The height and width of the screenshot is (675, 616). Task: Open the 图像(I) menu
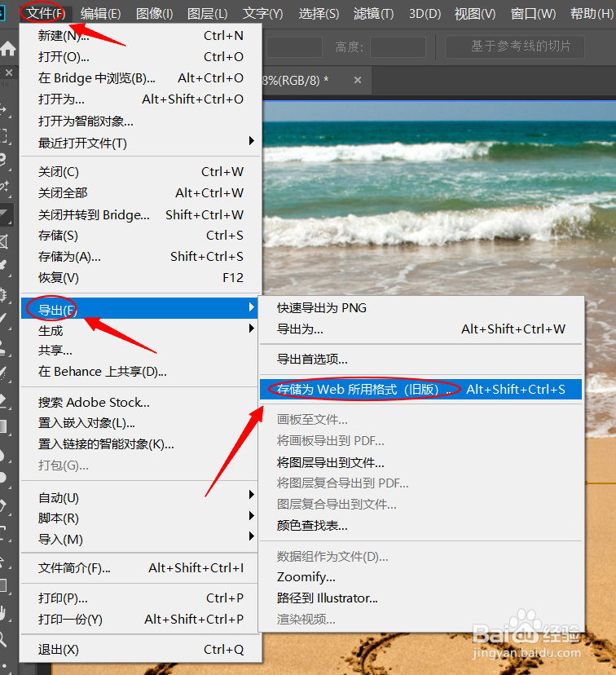155,13
